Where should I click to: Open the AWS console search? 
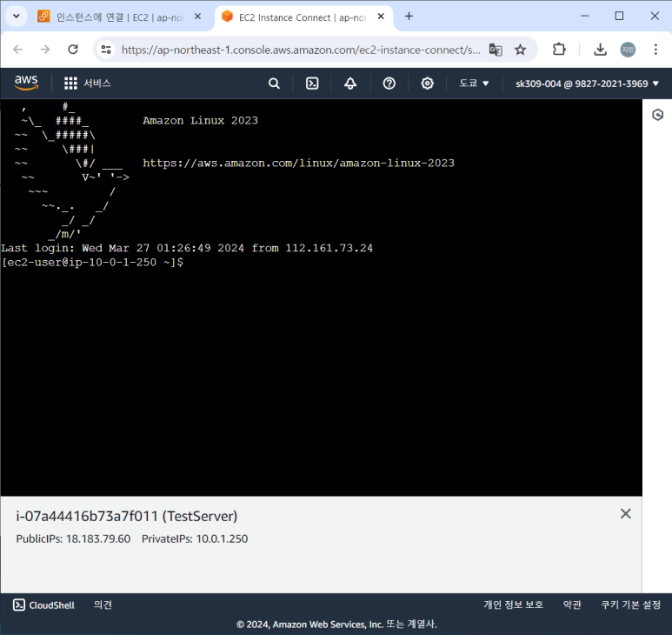coord(275,84)
